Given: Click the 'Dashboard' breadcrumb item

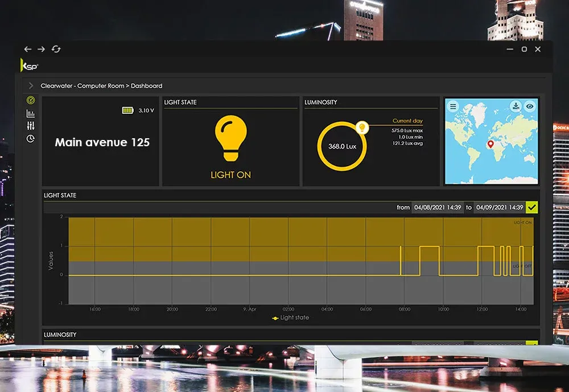Looking at the screenshot, I should tap(147, 86).
